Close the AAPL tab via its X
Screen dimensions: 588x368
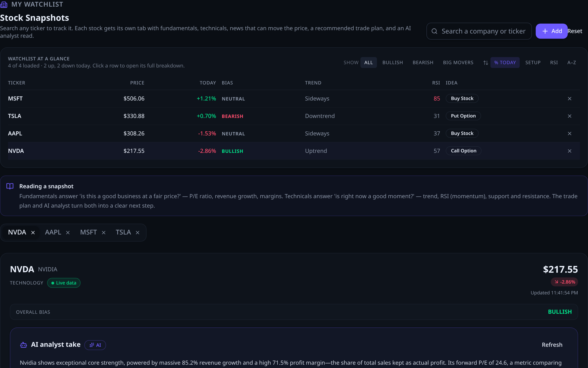tap(68, 233)
